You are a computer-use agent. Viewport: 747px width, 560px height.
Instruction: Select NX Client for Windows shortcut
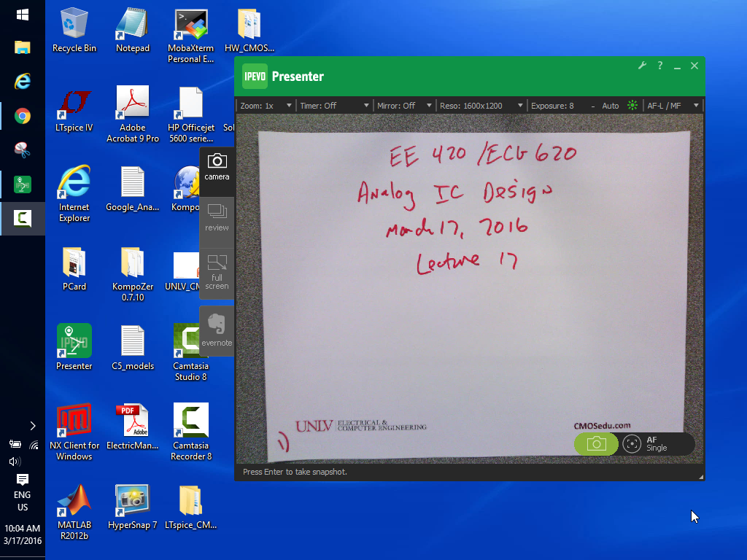click(x=74, y=432)
